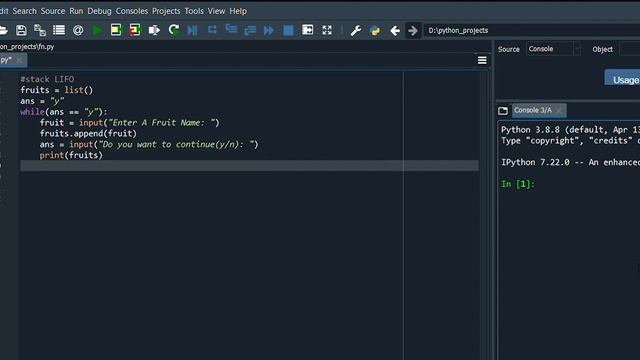Click the Usage button in help pane
This screenshot has height=360, width=640.
coord(623,78)
